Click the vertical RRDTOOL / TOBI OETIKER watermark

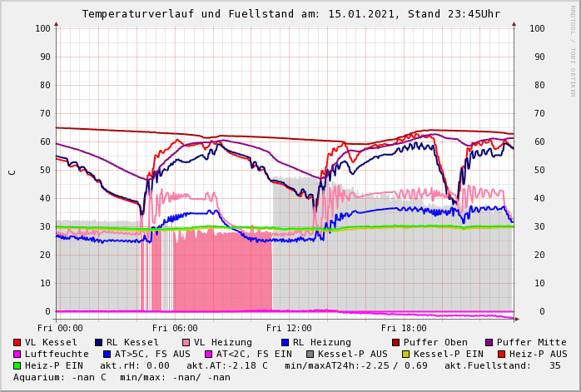coord(573,50)
